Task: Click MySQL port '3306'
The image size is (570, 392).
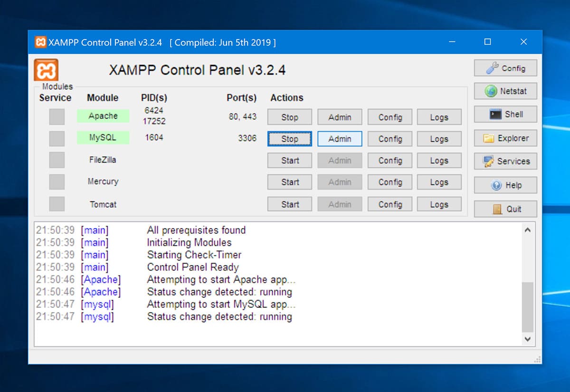Action: coord(247,138)
